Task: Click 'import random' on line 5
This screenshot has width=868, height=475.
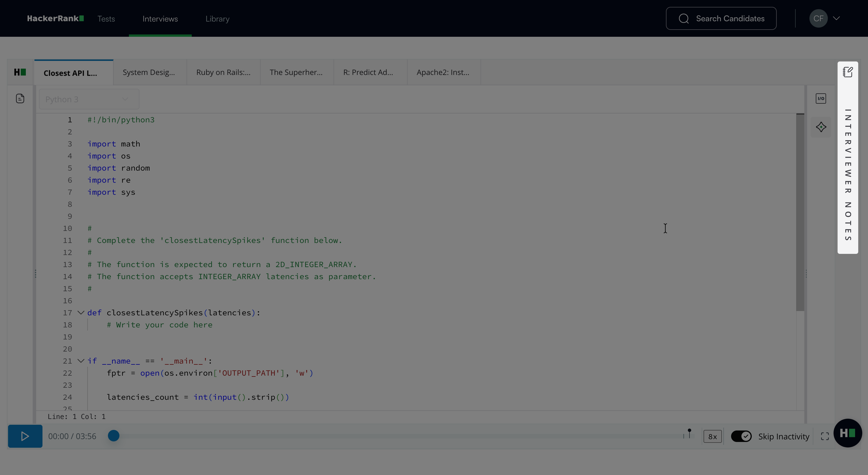Action: pyautogui.click(x=119, y=168)
